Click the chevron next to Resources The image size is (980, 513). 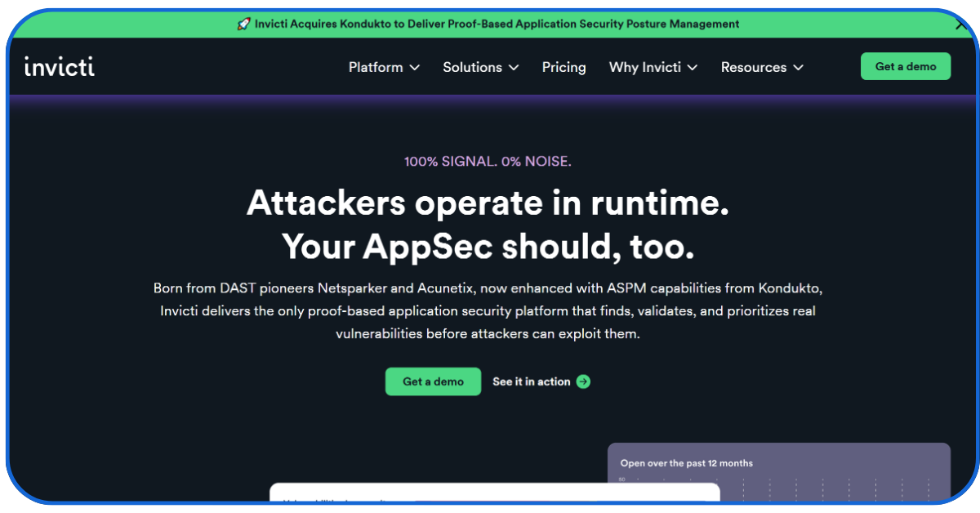pos(798,68)
